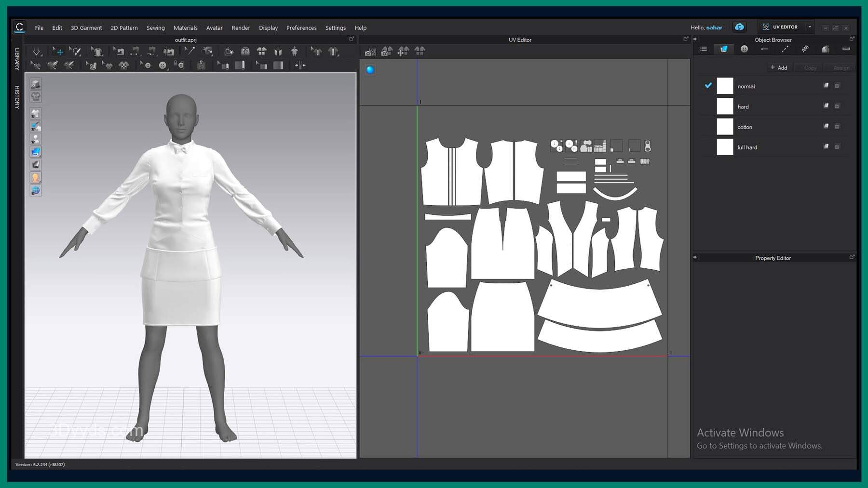Toggle the blue sphere button in UV Editor
The image size is (868, 488).
[x=370, y=70]
